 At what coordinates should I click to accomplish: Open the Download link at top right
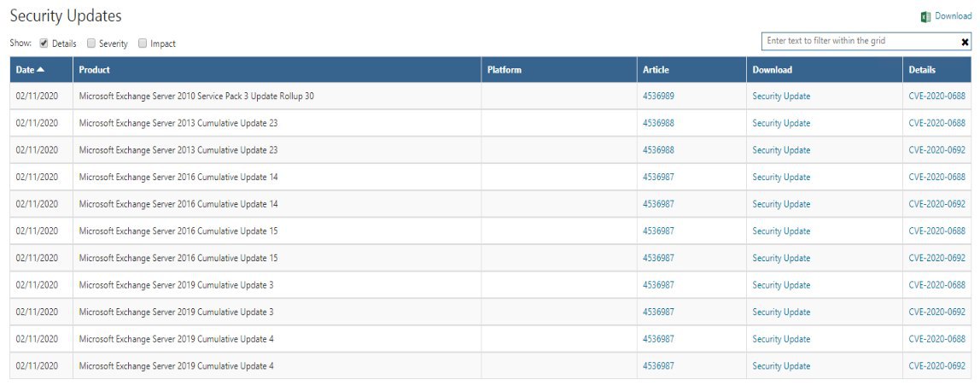pos(954,16)
